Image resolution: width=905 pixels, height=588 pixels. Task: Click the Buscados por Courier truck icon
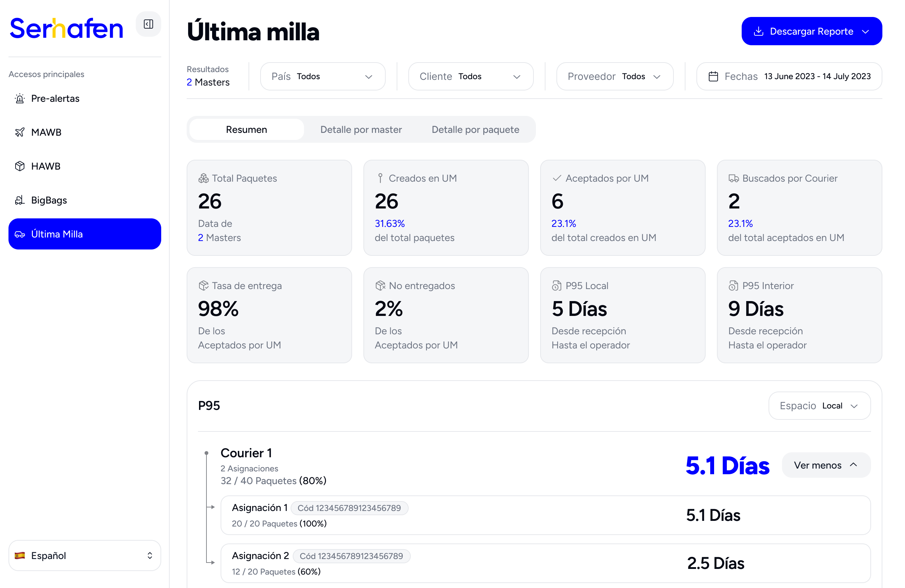(734, 178)
